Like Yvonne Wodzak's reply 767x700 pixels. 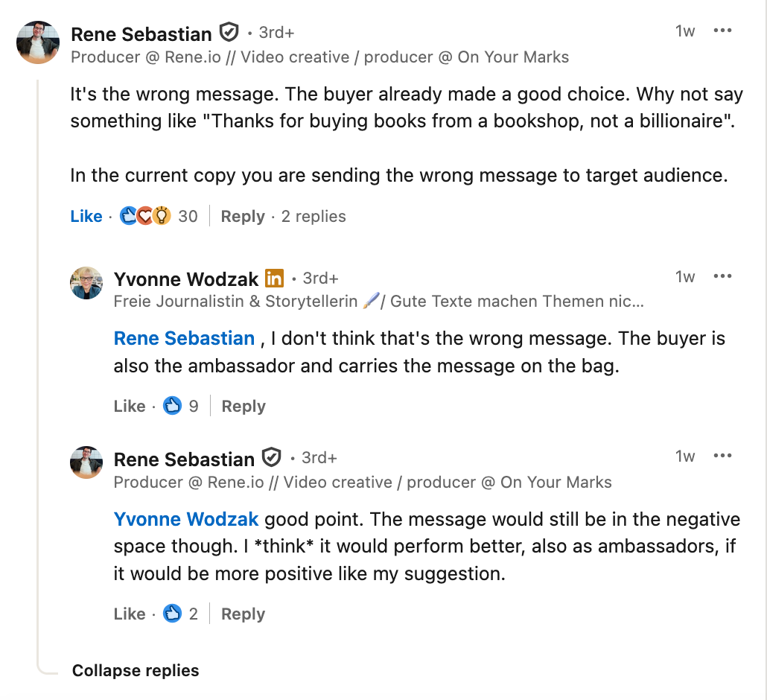coord(130,407)
